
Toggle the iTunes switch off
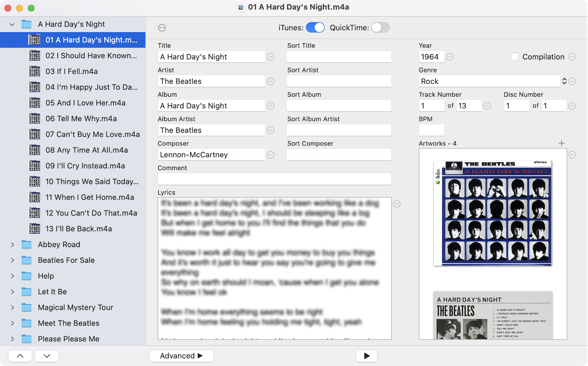315,28
